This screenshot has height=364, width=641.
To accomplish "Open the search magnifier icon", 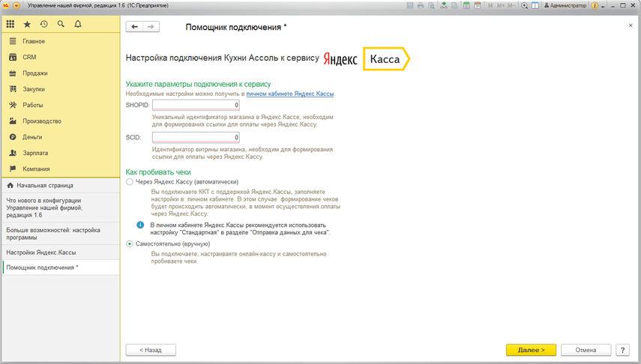I will click(x=61, y=24).
